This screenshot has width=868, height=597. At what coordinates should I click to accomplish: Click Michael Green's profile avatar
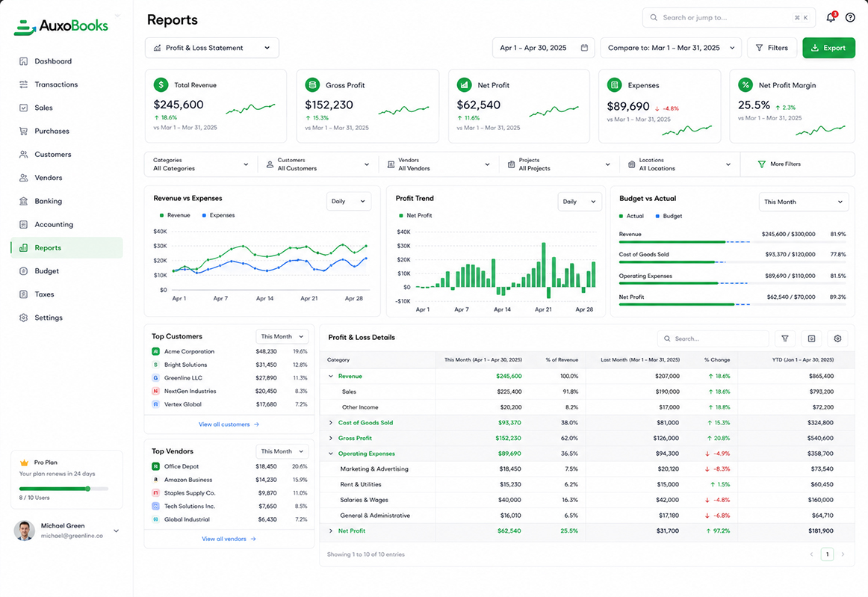coord(25,531)
